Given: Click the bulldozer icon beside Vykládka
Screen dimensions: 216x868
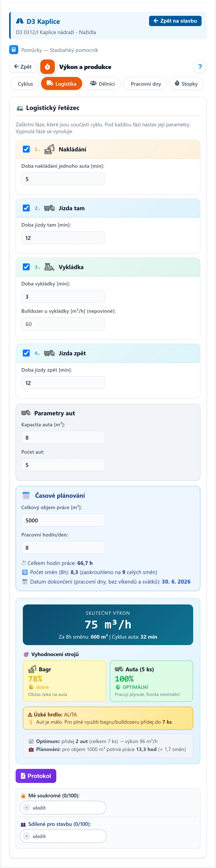Looking at the screenshot, I should [x=49, y=267].
